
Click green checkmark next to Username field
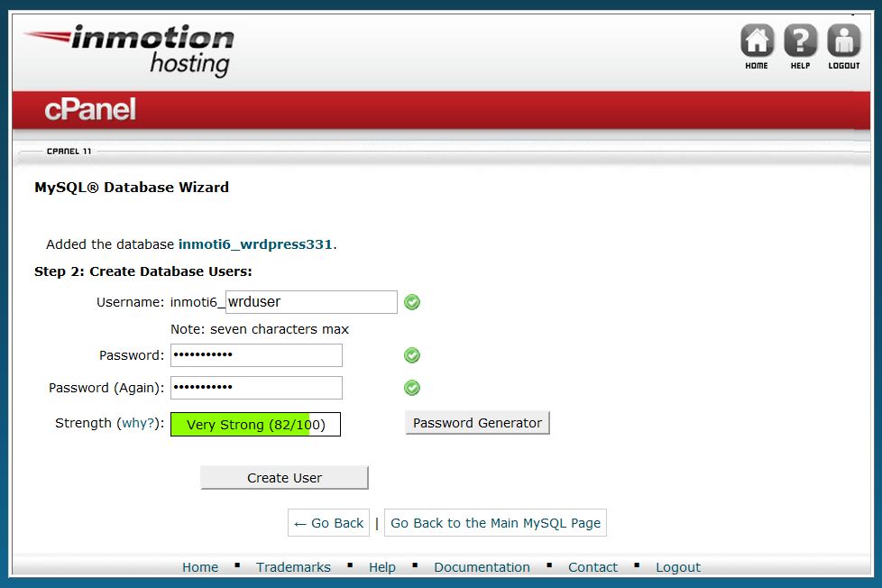[412, 302]
